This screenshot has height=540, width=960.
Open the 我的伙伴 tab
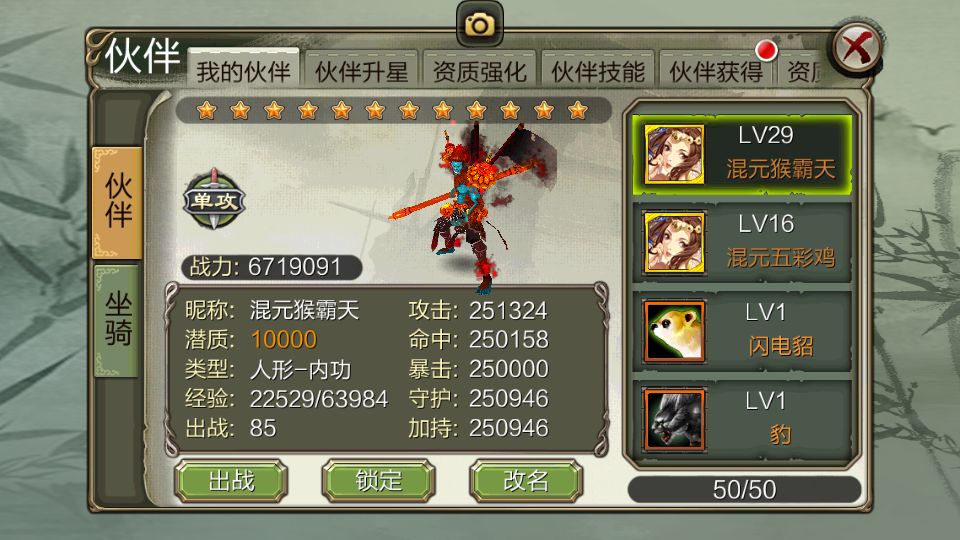(243, 71)
